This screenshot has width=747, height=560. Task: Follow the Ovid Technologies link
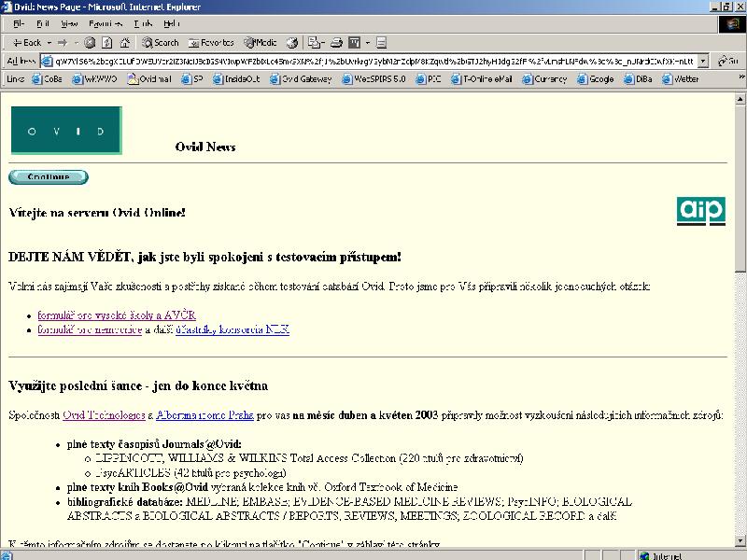(104, 414)
